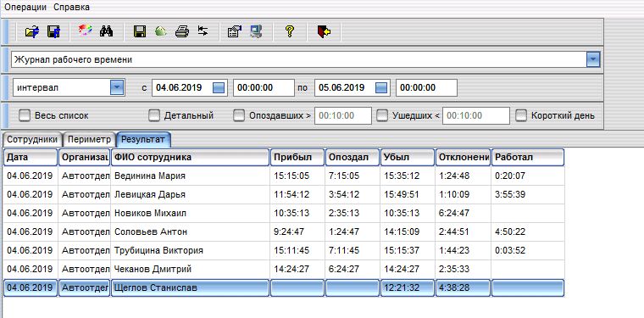Sort by the Убыл column header
Viewport: 644px width, 318px height.
click(x=408, y=158)
